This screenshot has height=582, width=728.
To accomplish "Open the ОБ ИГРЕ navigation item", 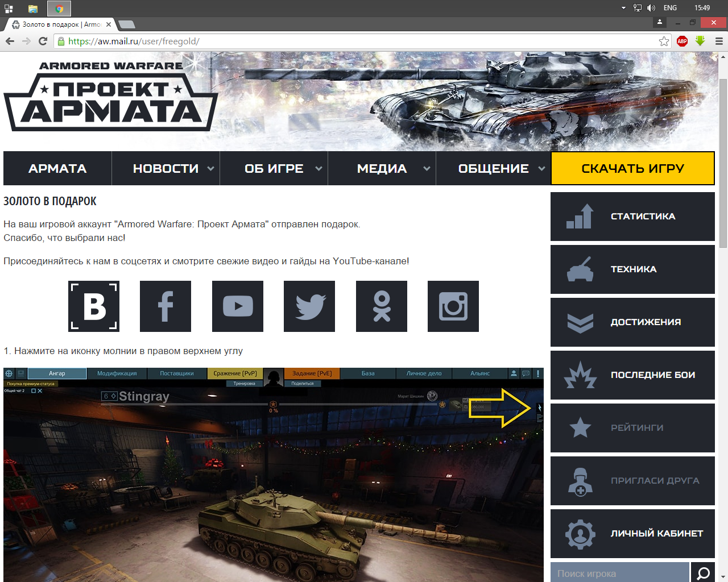I will (274, 169).
